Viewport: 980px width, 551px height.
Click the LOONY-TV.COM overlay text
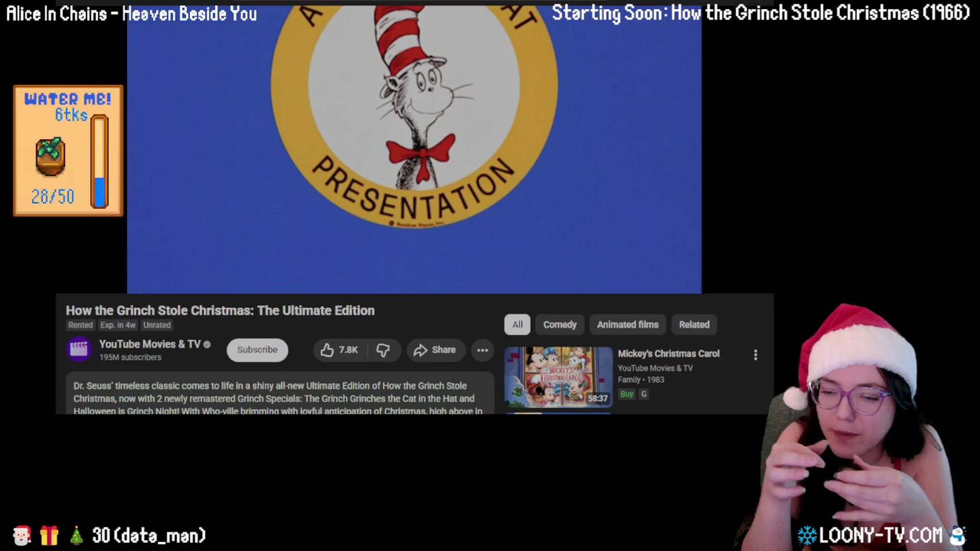(x=880, y=536)
